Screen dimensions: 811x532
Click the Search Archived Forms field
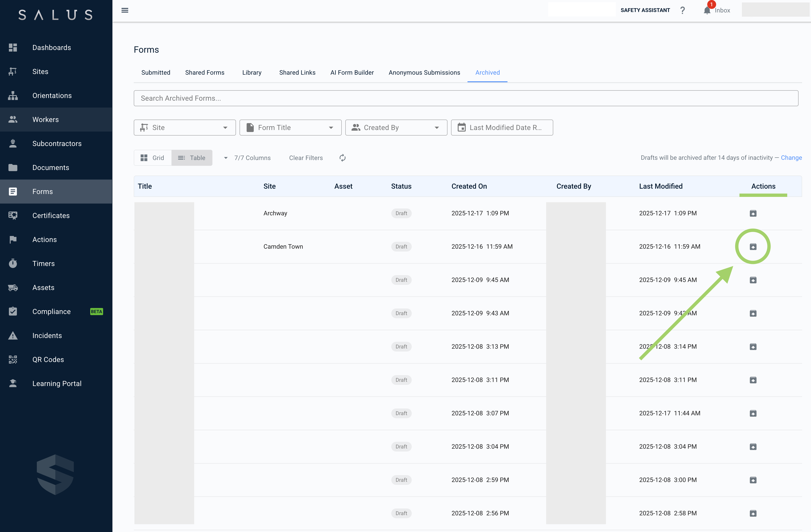tap(465, 98)
